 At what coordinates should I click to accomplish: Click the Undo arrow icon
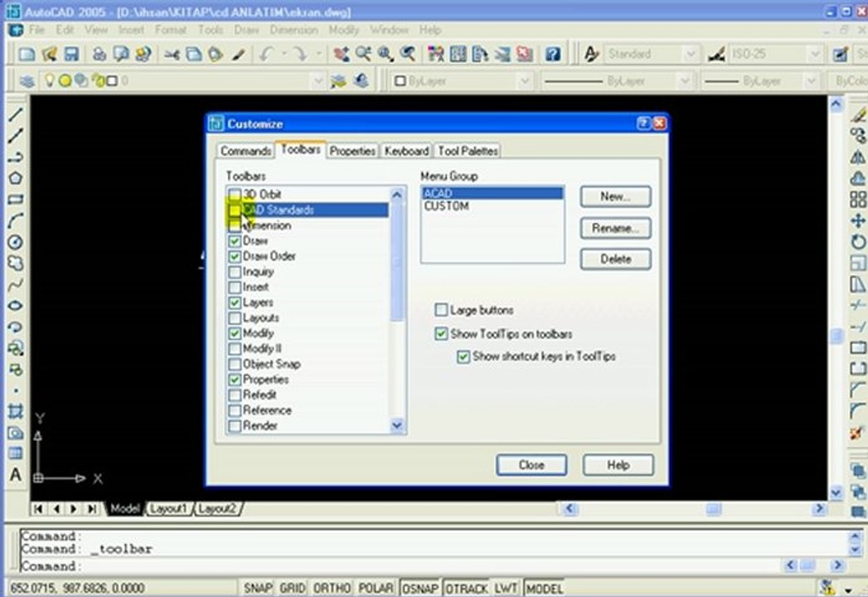pyautogui.click(x=266, y=54)
